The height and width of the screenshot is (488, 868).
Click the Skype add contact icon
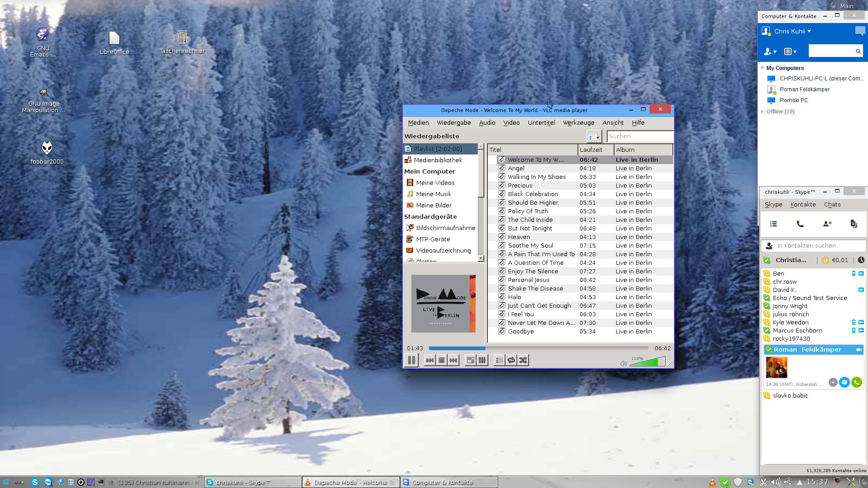click(x=827, y=224)
